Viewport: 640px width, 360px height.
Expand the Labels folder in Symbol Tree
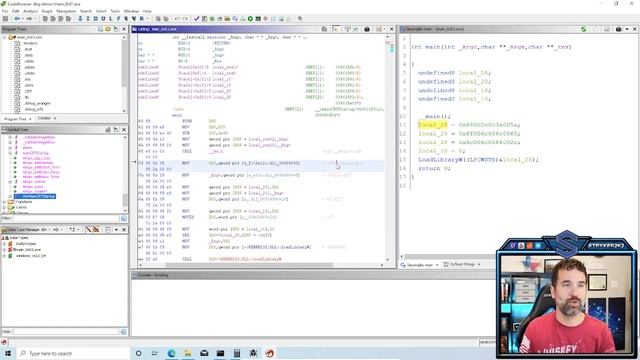(x=4, y=207)
